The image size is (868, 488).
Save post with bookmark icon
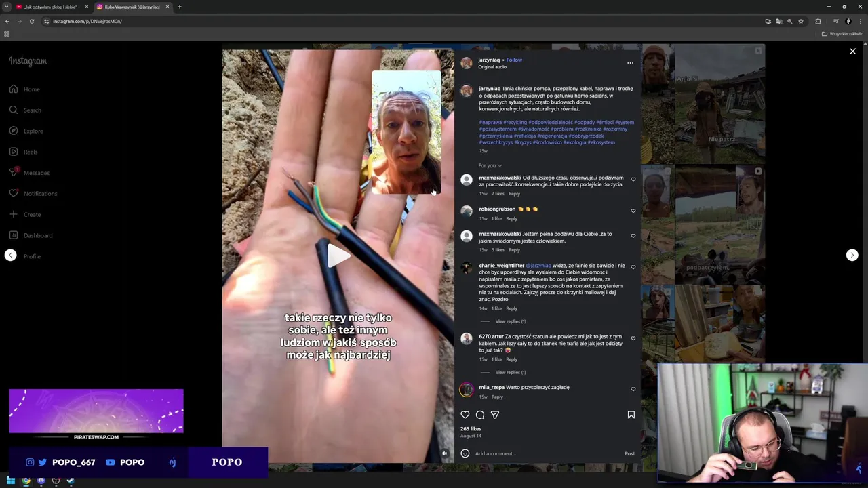click(631, 415)
